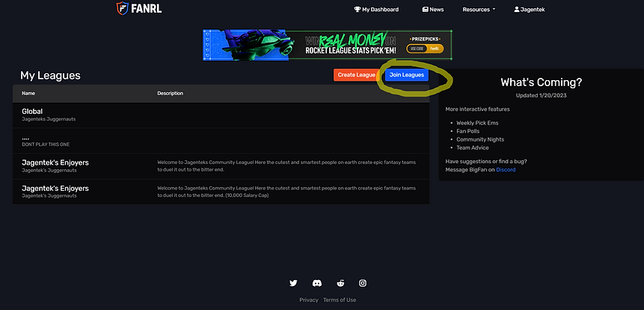Open the Terms of Use footer link
The width and height of the screenshot is (644, 310).
[340, 300]
